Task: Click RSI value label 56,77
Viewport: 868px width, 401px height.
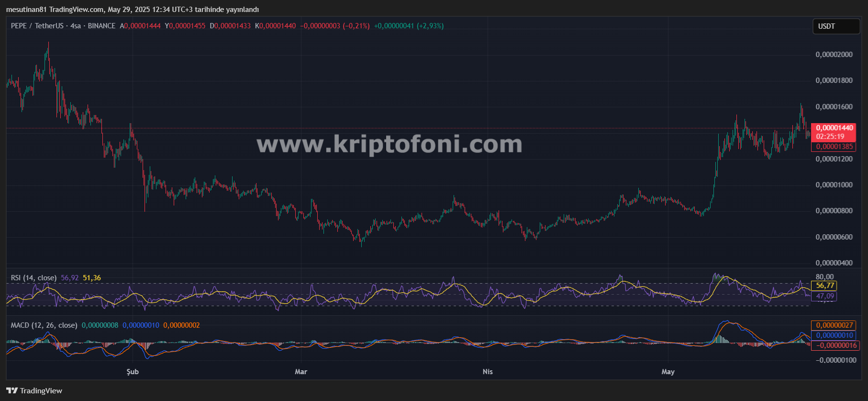Action: [x=824, y=286]
